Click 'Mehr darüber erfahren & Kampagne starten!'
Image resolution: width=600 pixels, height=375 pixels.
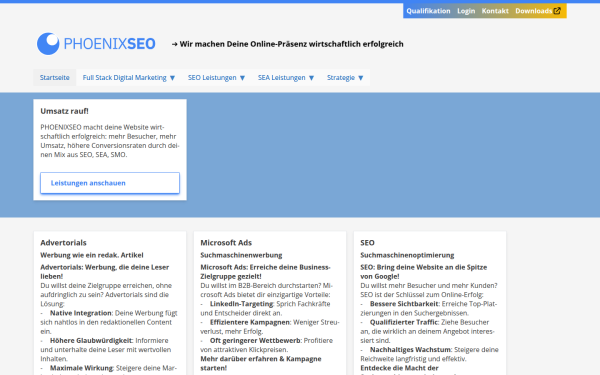[x=261, y=364]
